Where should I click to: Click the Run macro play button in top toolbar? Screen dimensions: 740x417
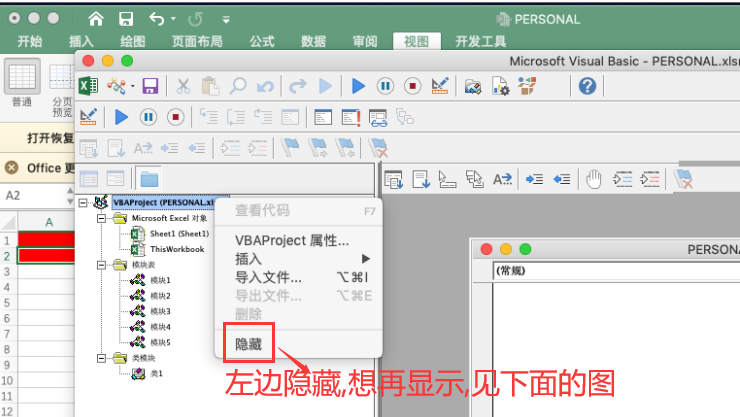pyautogui.click(x=359, y=86)
